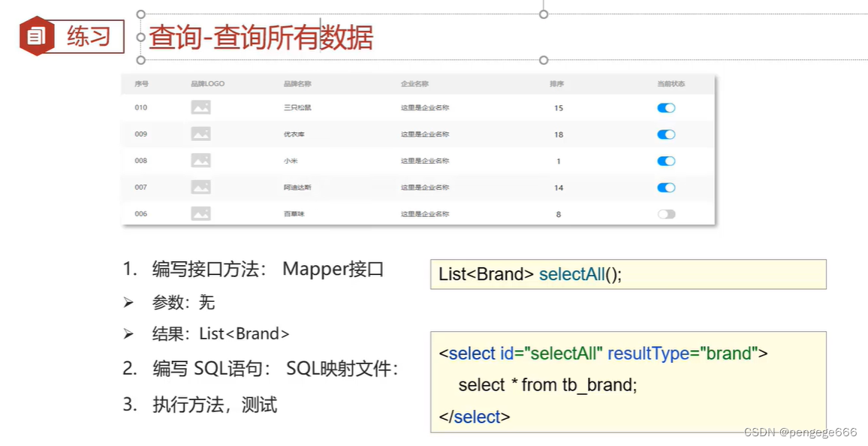Image resolution: width=868 pixels, height=446 pixels.
Task: Click the company name cell in row 010
Action: coord(425,107)
